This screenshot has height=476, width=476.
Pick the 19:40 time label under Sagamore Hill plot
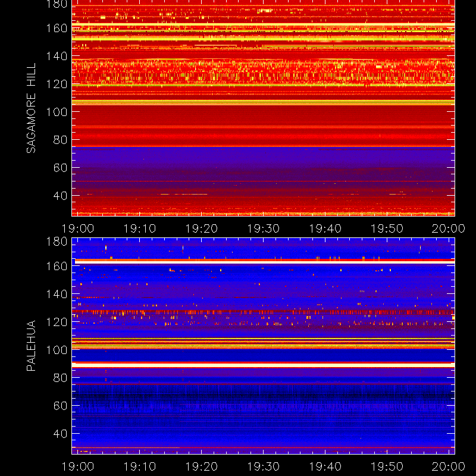coord(325,228)
